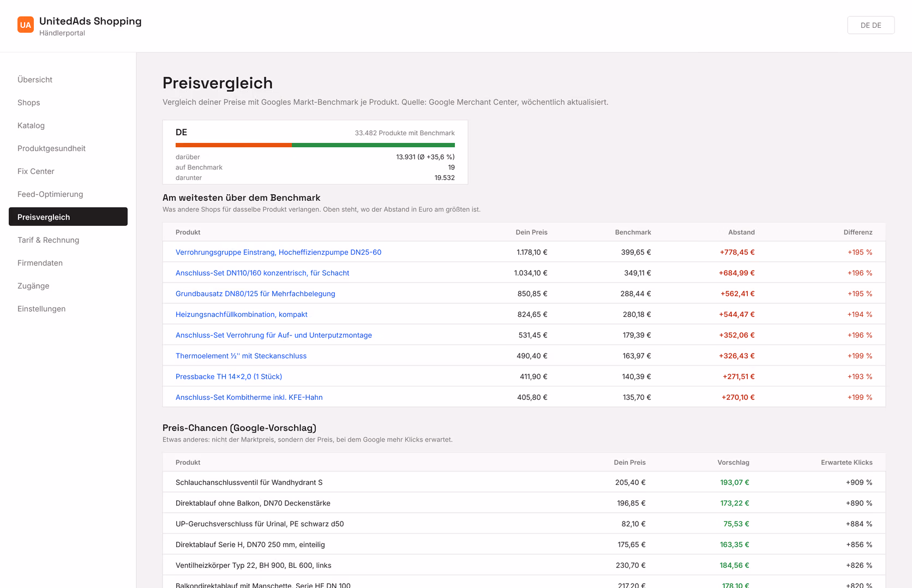This screenshot has height=588, width=912.
Task: Open Grundbausatz DN80/125 product link
Action: click(255, 293)
